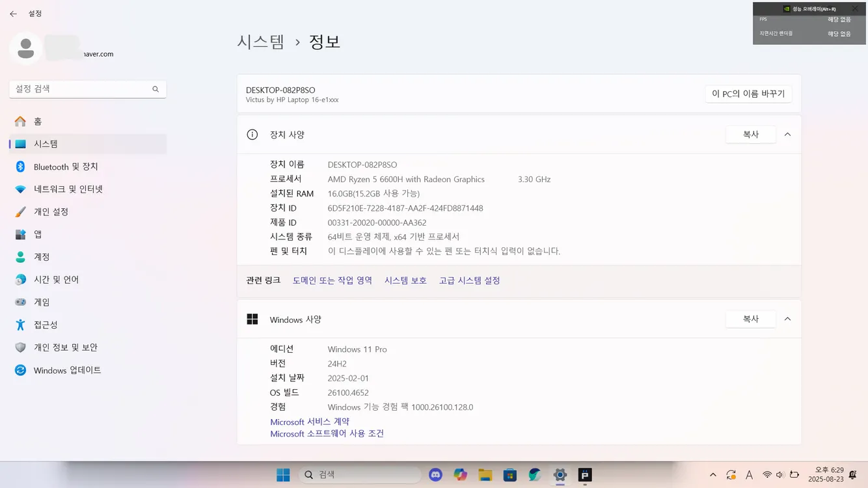Go back using the arrow icon

pyautogui.click(x=13, y=14)
